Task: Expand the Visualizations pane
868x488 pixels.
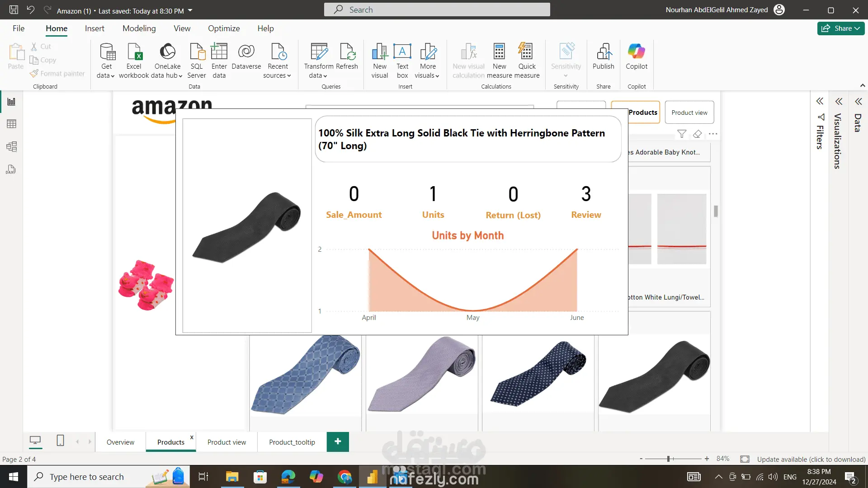Action: [839, 102]
